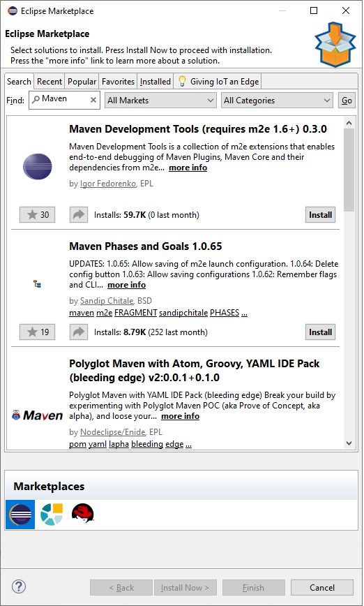Click the yaml tag link
This screenshot has width=364, height=606.
coord(97,444)
